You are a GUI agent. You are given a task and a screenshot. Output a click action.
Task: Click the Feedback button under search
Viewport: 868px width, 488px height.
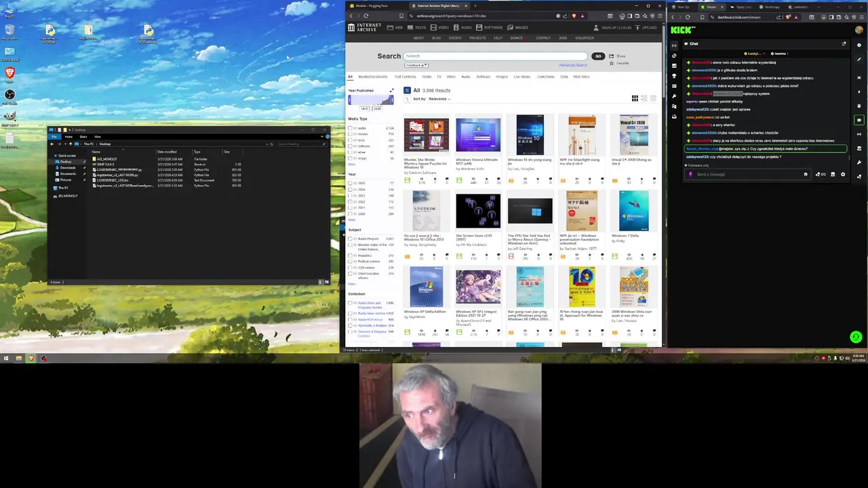tap(416, 65)
